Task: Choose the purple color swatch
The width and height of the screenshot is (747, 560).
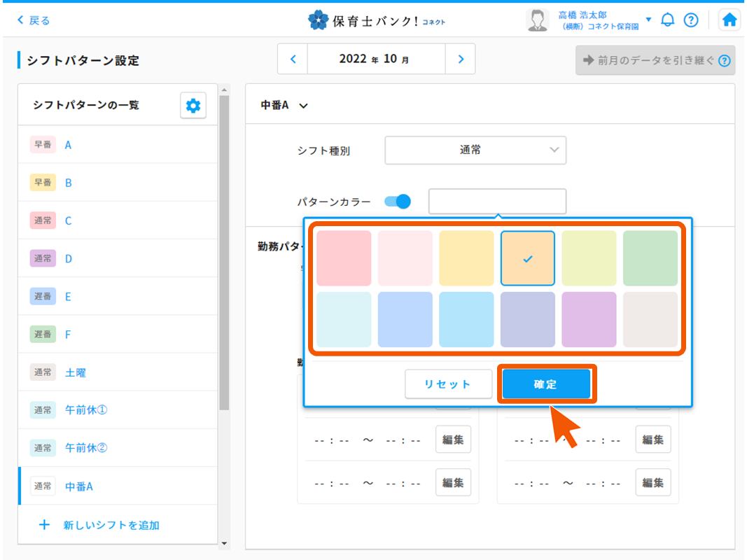Action: click(589, 319)
